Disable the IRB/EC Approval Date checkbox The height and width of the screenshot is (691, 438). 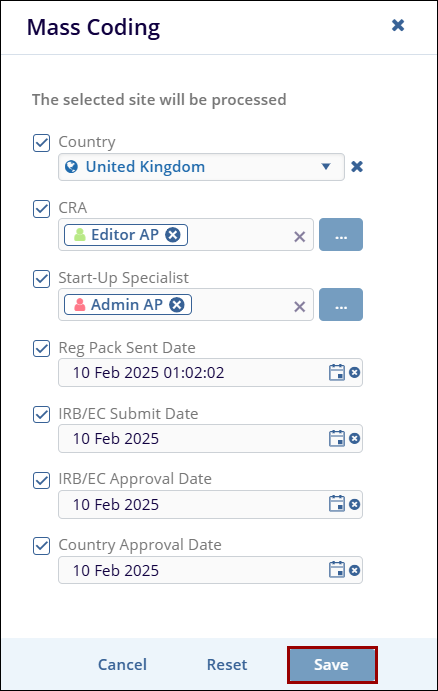[41, 480]
